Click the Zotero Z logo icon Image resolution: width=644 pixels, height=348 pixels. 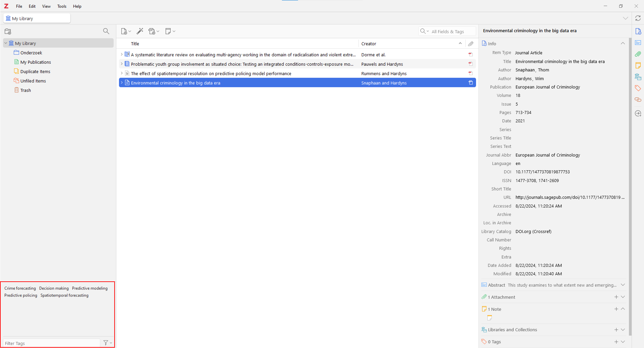pos(6,6)
